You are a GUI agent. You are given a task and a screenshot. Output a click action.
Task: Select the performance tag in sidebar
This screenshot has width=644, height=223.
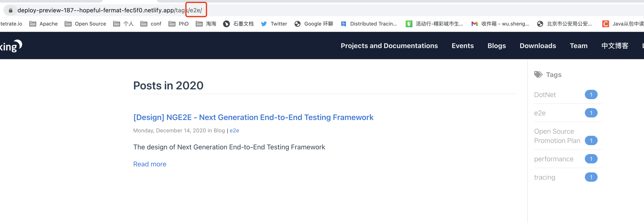[554, 159]
